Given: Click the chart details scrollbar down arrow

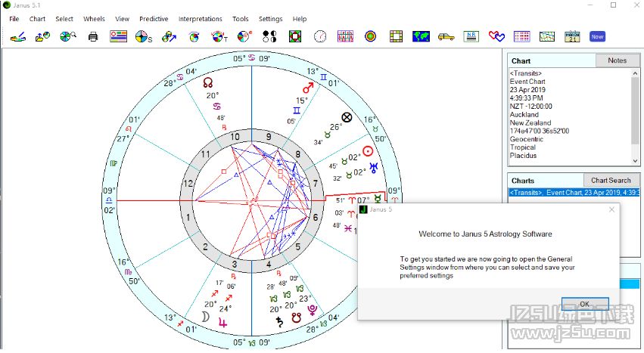Looking at the screenshot, I should point(636,161).
